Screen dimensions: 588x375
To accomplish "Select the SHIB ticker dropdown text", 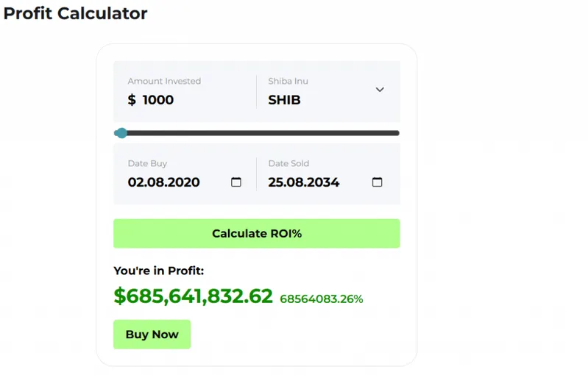I will pyautogui.click(x=284, y=100).
